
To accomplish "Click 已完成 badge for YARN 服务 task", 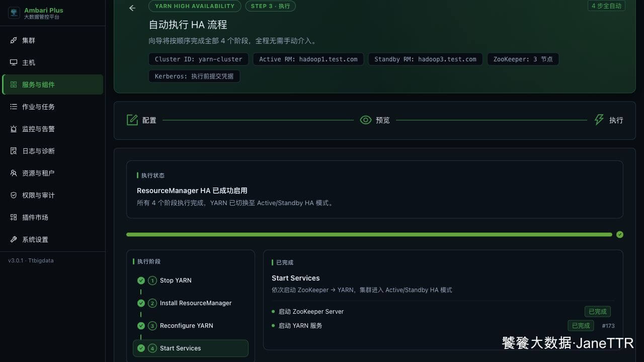I will [581, 326].
